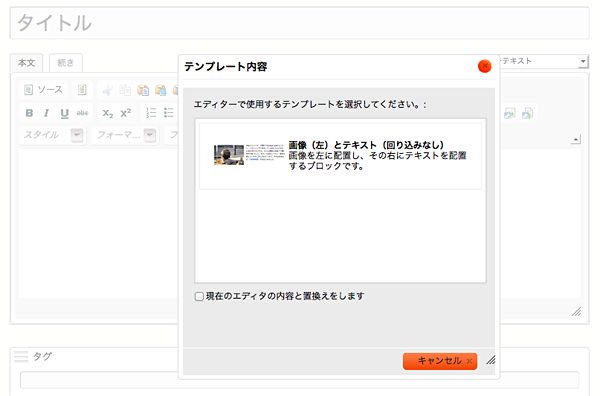Click the タグ tag input field
The height and width of the screenshot is (396, 600).
pyautogui.click(x=299, y=380)
